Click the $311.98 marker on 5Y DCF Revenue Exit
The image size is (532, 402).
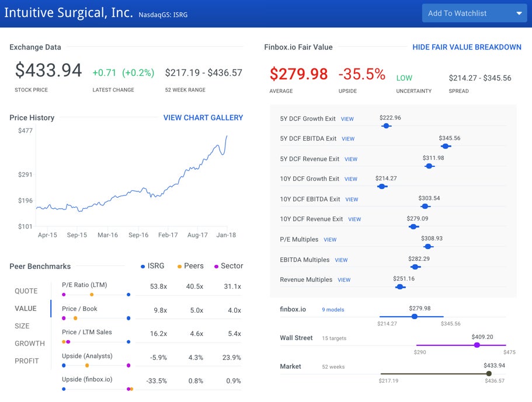coord(429,166)
